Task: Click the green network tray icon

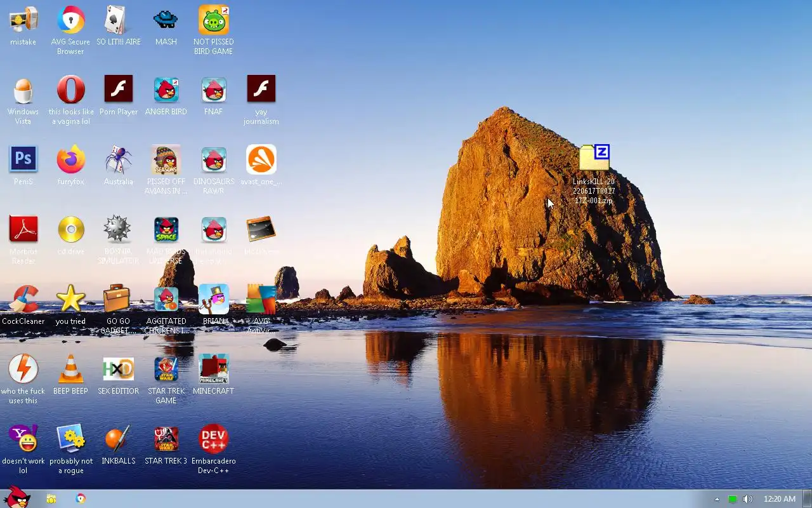Action: 733,499
